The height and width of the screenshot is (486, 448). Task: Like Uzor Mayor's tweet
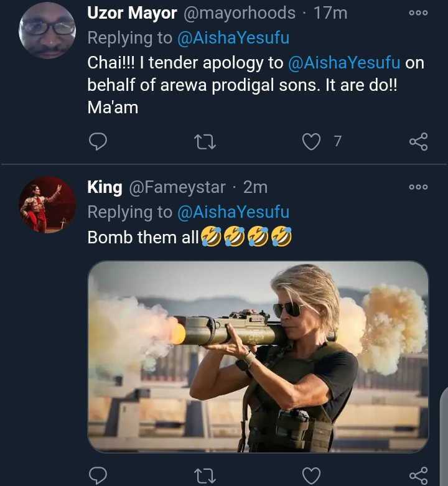click(310, 142)
